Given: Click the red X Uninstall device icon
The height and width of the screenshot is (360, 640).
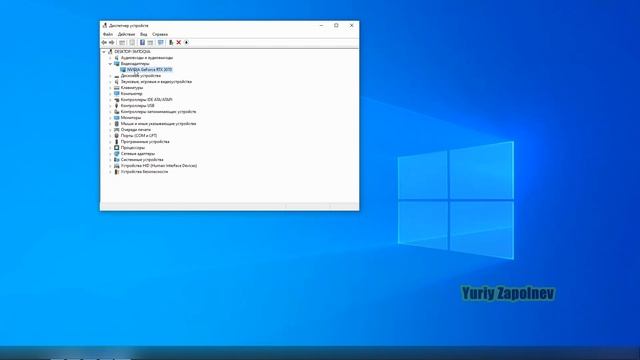Looking at the screenshot, I should coord(179,42).
